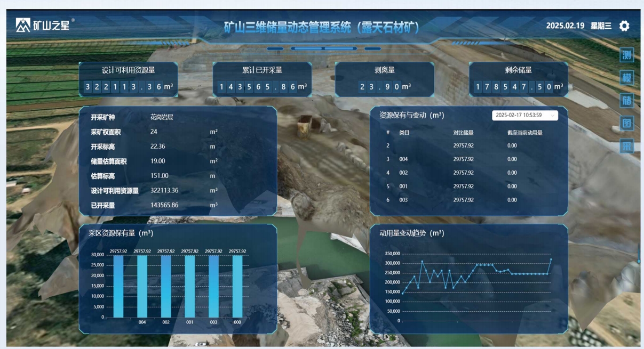The image size is (644, 349).
Task: Click the 采矿权面积 value 24
Action: click(154, 131)
